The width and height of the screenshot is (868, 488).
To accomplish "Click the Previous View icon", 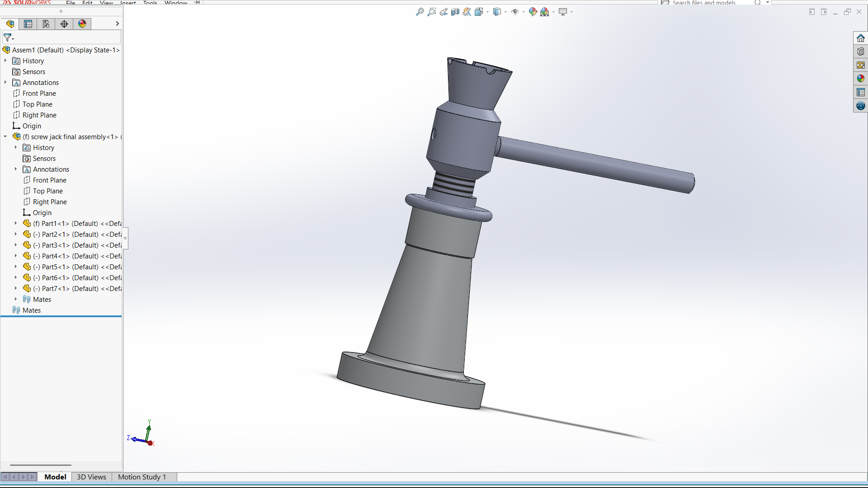I will coord(443,12).
